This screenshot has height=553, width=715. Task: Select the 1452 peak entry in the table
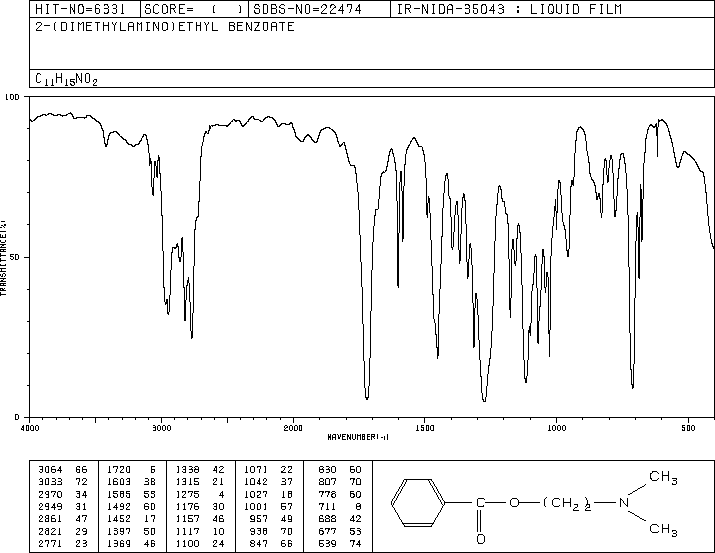tap(131, 519)
